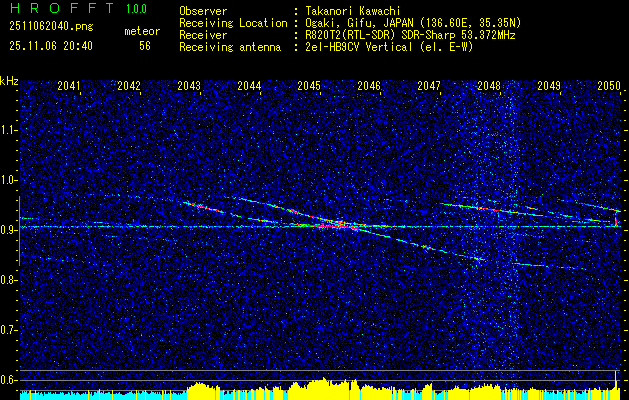
Task: Click the 2050 time marker
Action: 609,86
